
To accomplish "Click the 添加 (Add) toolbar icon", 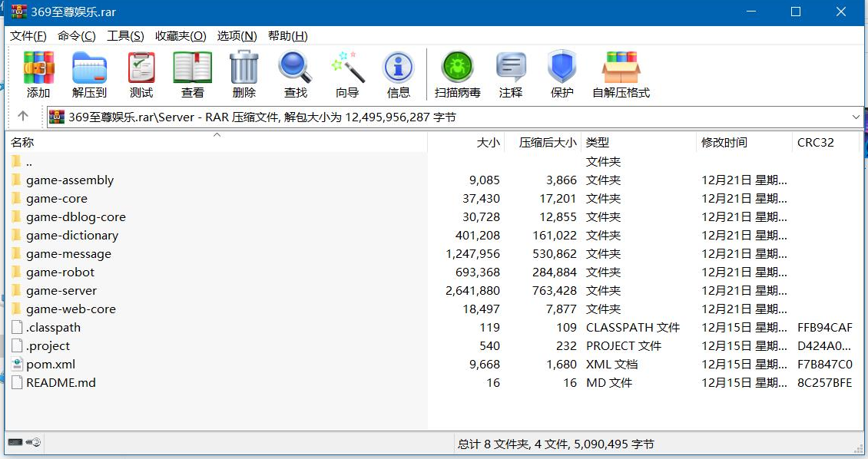I will (38, 73).
